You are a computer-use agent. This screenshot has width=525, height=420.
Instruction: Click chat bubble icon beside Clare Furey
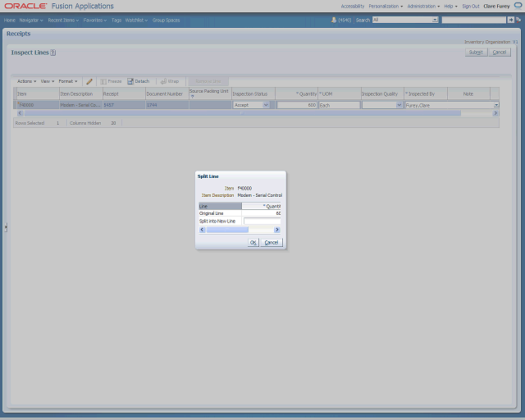[x=518, y=6]
